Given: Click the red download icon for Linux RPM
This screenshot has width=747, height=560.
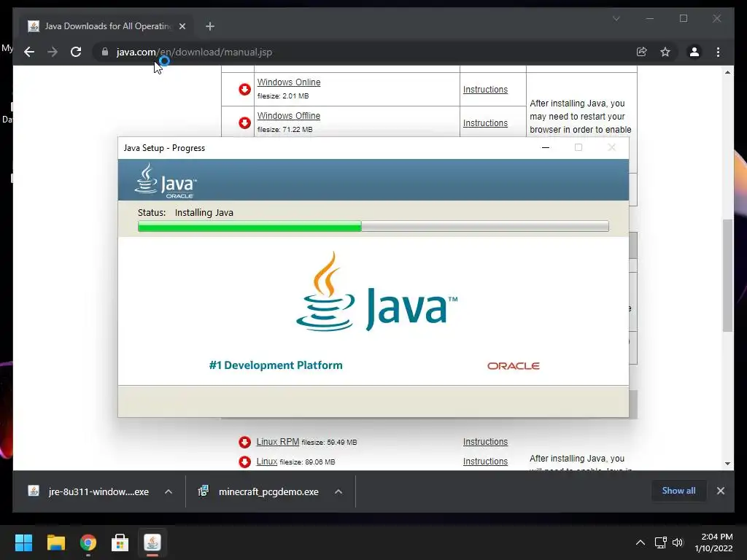Looking at the screenshot, I should click(244, 442).
